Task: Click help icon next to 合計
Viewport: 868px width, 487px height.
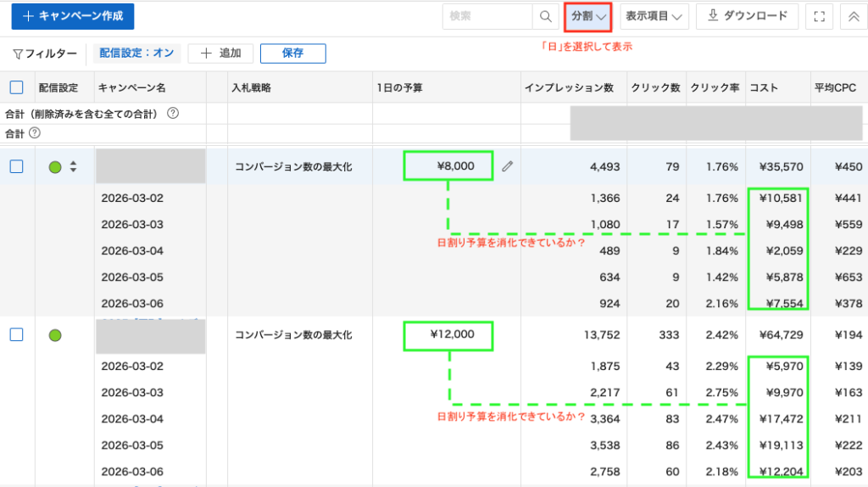Action: point(34,133)
